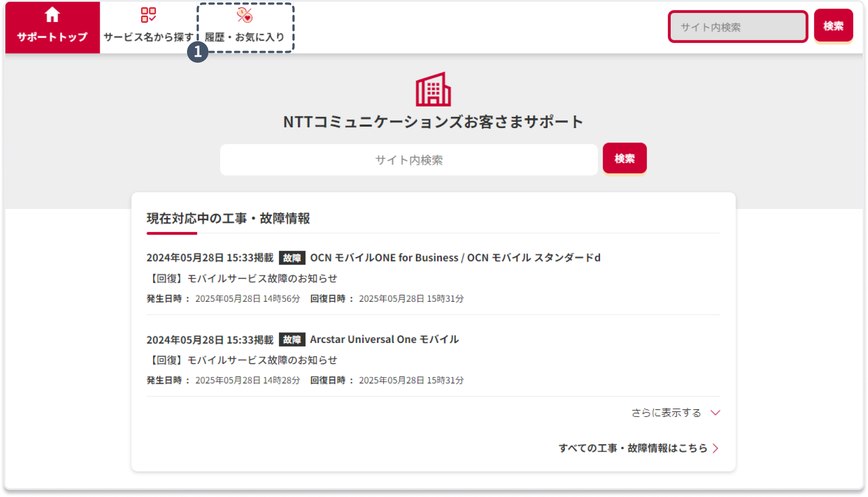Click the header 検索 button
Image resolution: width=868 pixels, height=497 pixels.
click(x=833, y=26)
